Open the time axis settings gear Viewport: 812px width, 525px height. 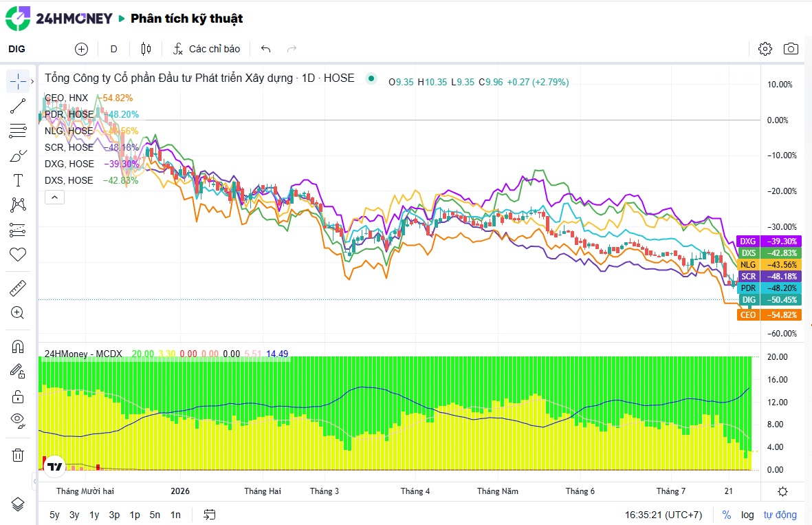[783, 491]
